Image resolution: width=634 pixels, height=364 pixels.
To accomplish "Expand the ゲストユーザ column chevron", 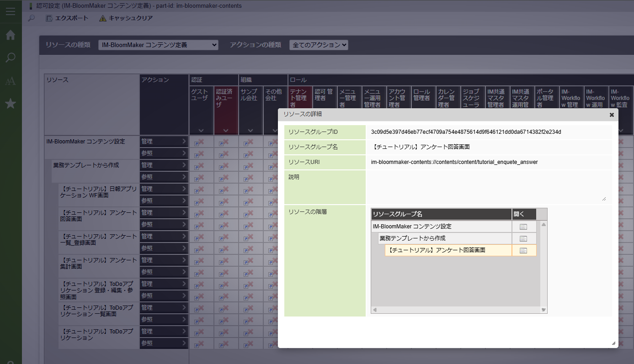I will (x=201, y=131).
